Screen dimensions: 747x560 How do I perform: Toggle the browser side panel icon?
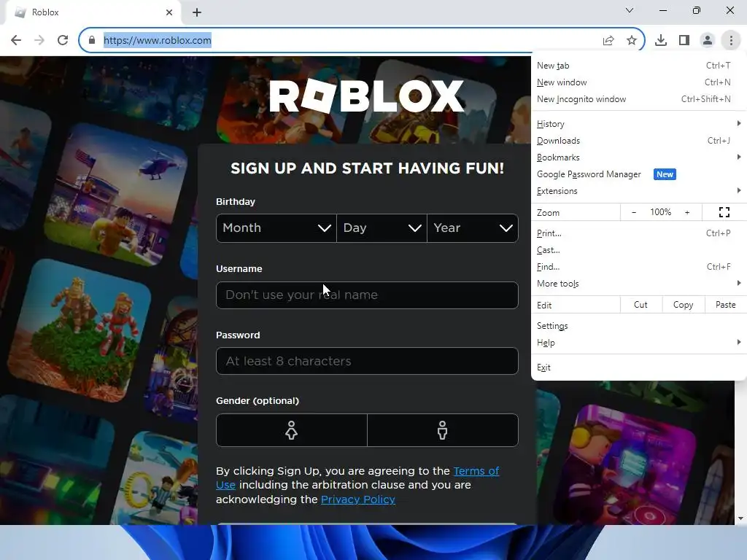684,40
